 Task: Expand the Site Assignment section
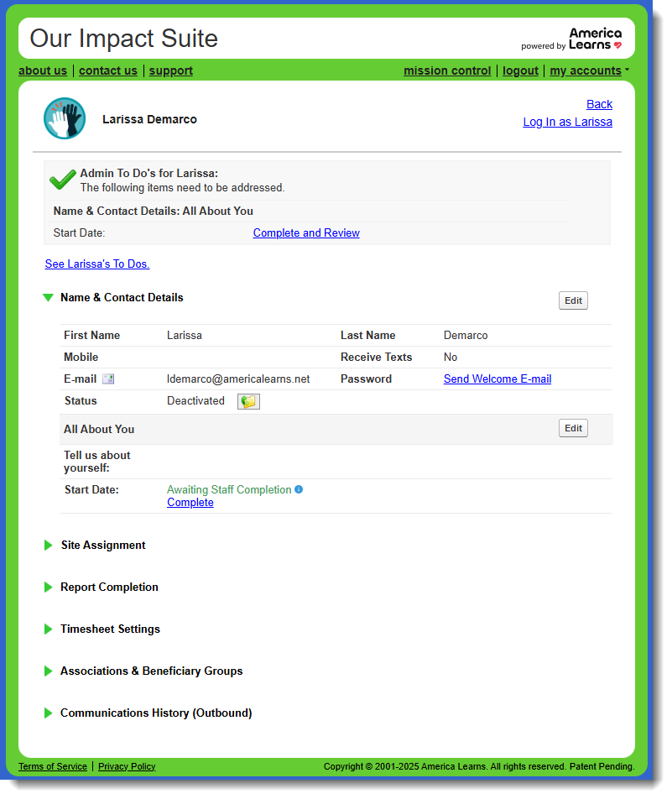pyautogui.click(x=49, y=546)
